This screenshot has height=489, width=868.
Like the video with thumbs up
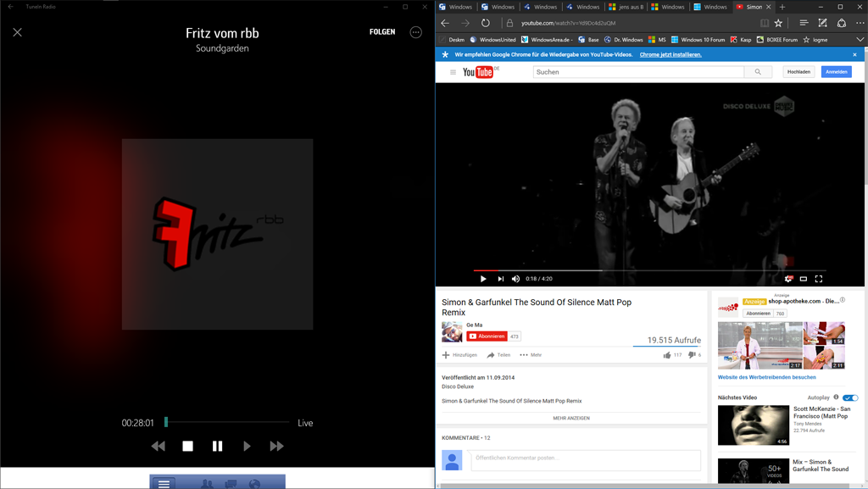click(x=667, y=355)
